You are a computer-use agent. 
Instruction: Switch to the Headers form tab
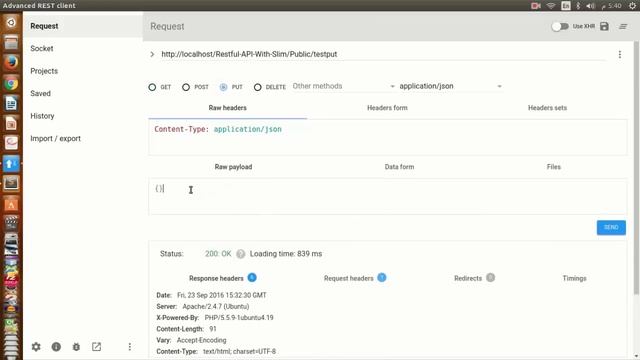tap(387, 108)
